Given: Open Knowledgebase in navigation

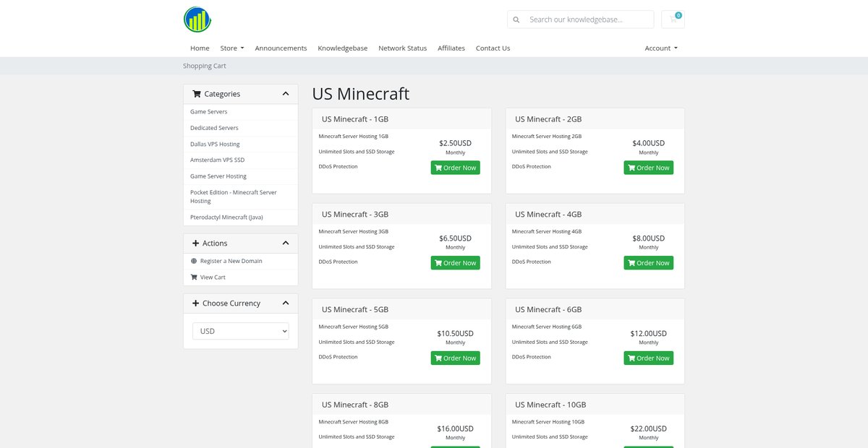Looking at the screenshot, I should point(343,48).
